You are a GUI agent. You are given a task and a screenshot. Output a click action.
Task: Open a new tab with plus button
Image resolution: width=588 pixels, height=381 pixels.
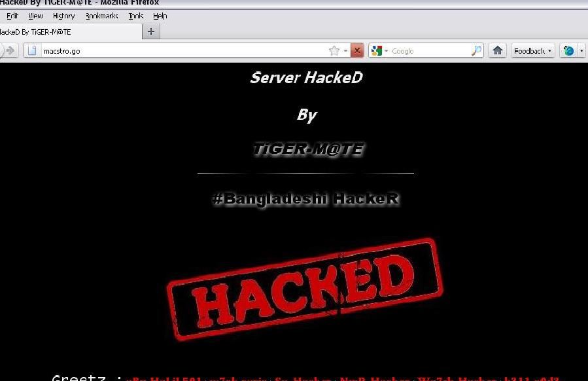click(151, 31)
